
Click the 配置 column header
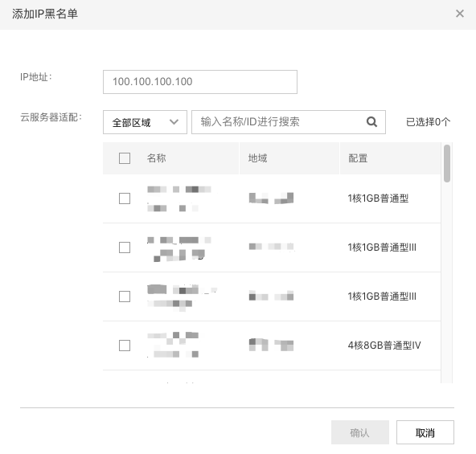(358, 158)
